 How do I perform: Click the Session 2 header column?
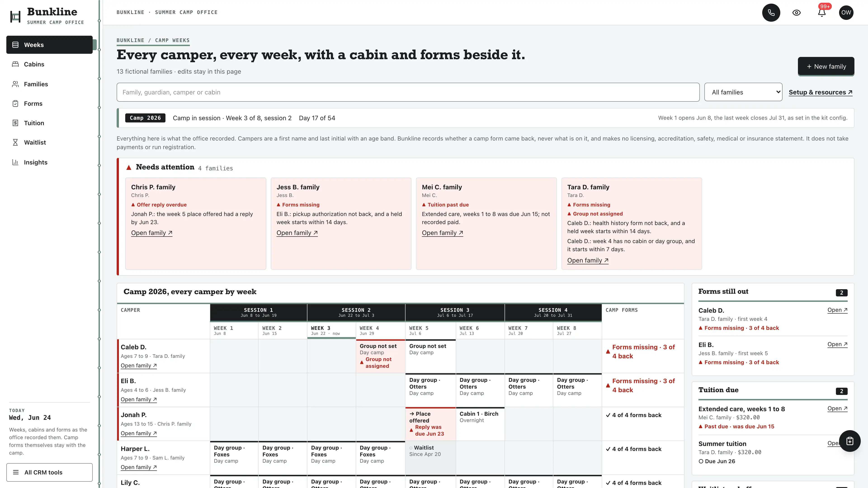click(x=356, y=312)
